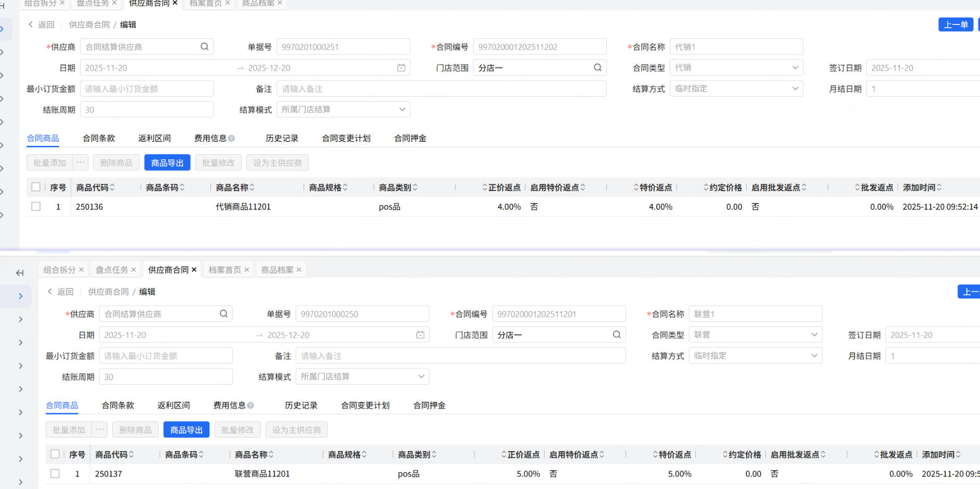
Task: Switch to 返利区间 tab in 代销1 window
Action: coord(154,138)
